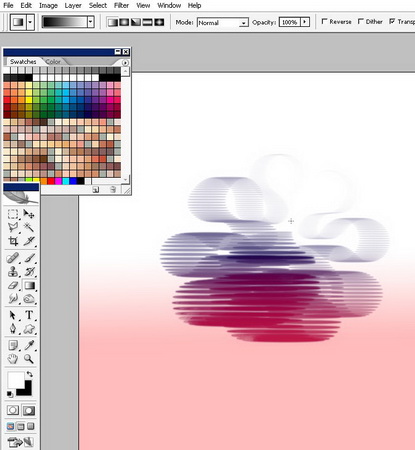Viewport: 415px width, 450px height.
Task: Open the gradient picker dropdown arrow
Action: pos(90,22)
